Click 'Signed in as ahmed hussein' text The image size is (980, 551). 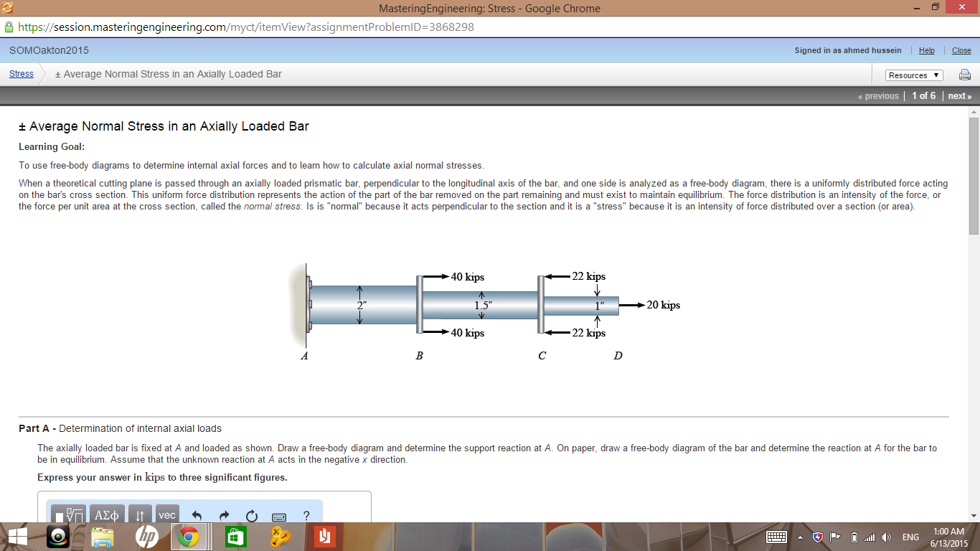(x=848, y=50)
